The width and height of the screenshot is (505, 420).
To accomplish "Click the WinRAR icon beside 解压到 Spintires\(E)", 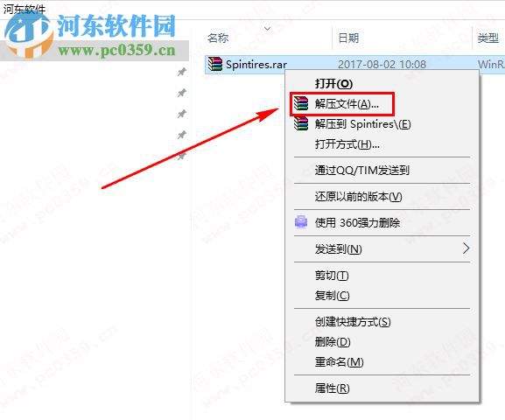I will point(301,123).
